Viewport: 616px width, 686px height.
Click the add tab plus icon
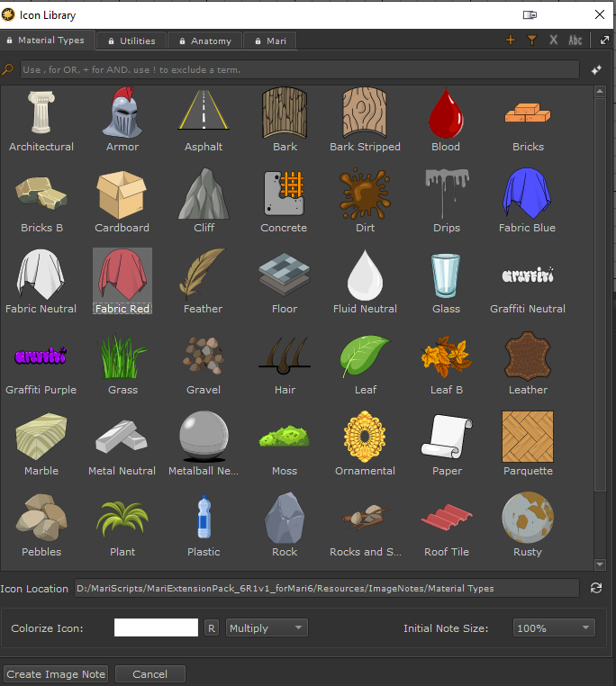511,41
